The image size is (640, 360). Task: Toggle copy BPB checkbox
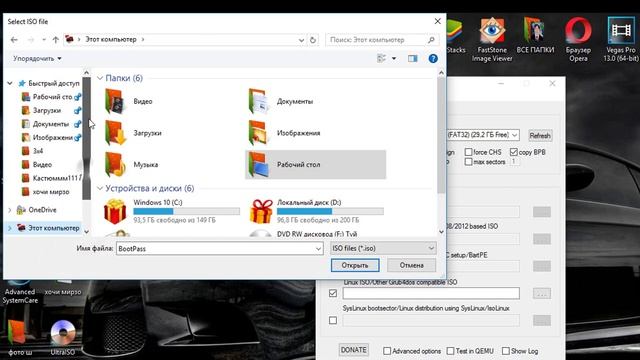pos(513,152)
